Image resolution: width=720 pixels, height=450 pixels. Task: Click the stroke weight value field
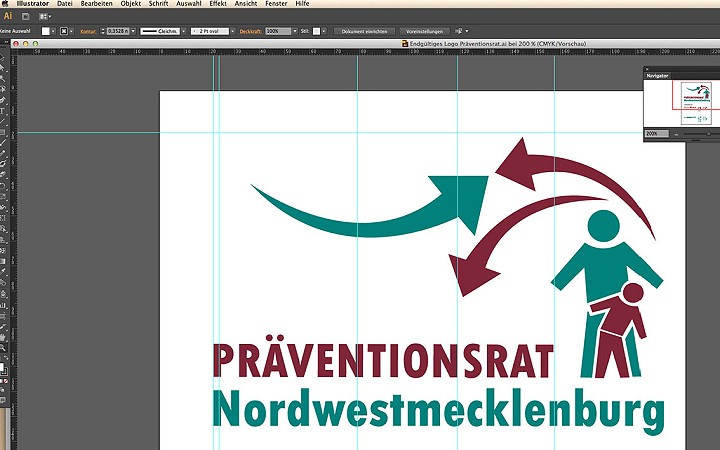click(x=118, y=31)
